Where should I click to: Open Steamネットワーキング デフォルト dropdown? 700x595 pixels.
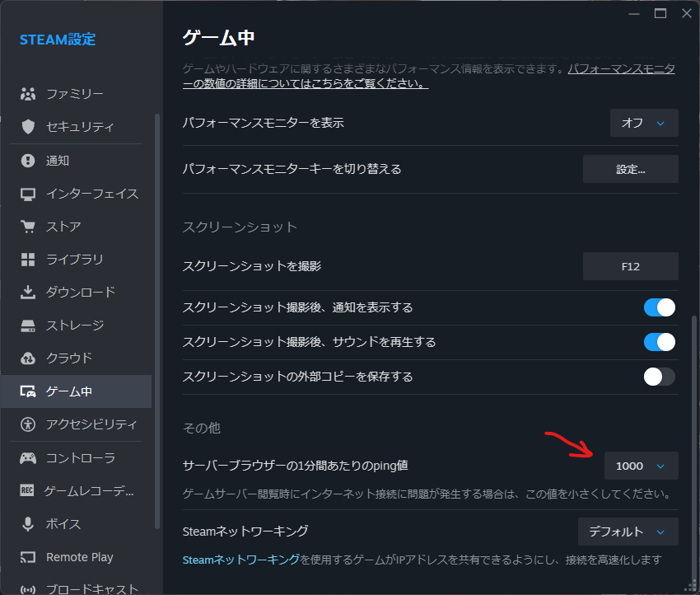[628, 532]
